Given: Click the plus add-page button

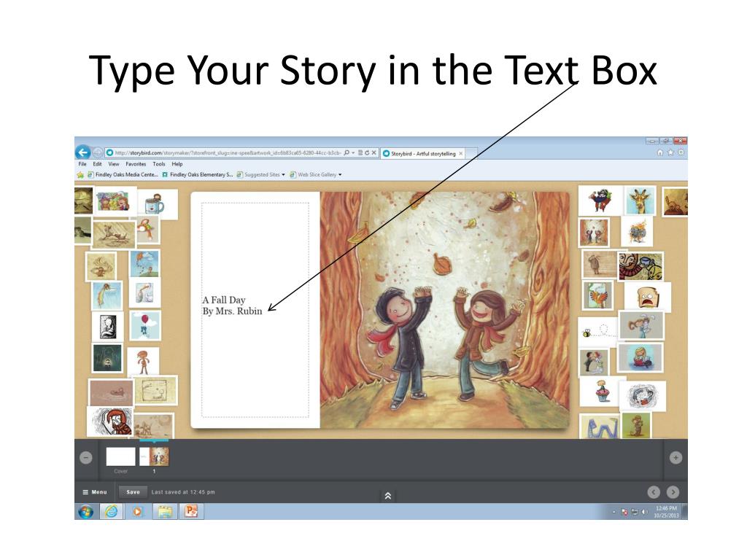Looking at the screenshot, I should pos(676,458).
